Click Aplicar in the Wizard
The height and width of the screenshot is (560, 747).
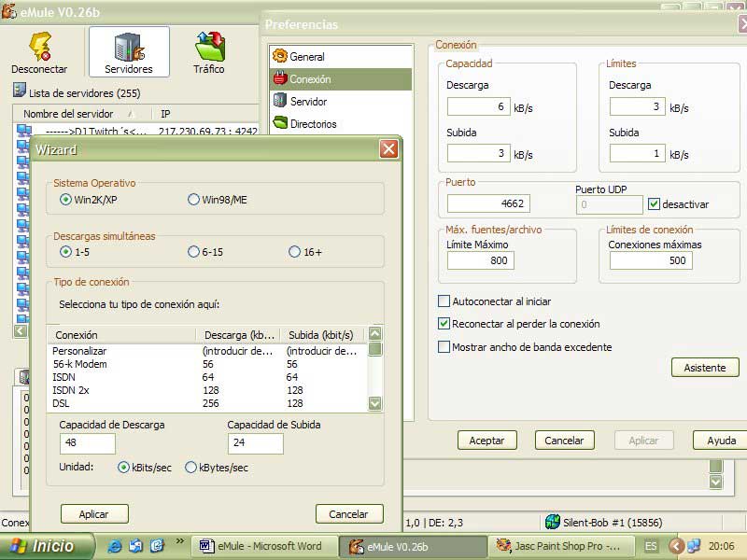[94, 514]
